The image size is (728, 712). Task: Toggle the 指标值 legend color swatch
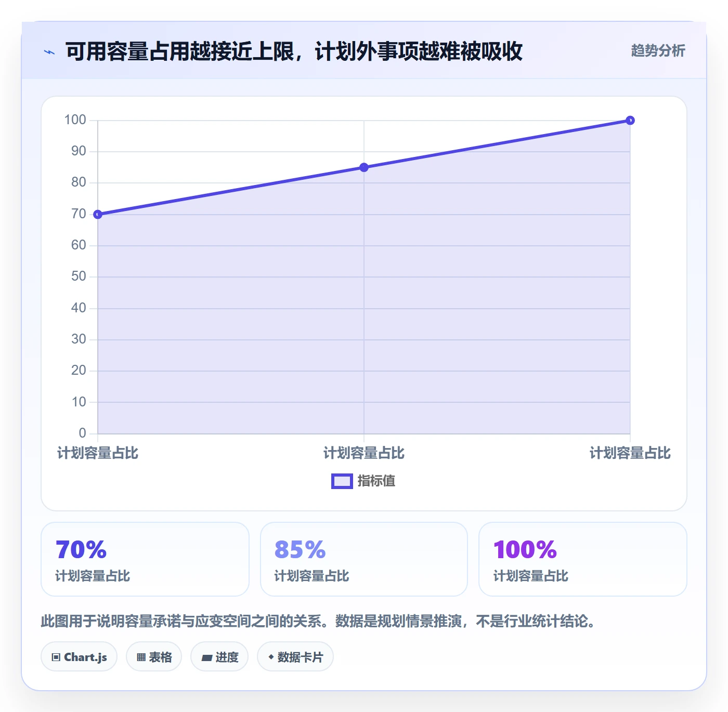pyautogui.click(x=342, y=481)
